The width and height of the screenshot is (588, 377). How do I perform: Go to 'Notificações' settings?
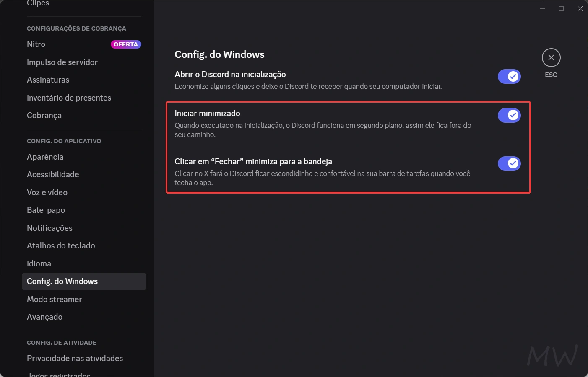[49, 228]
